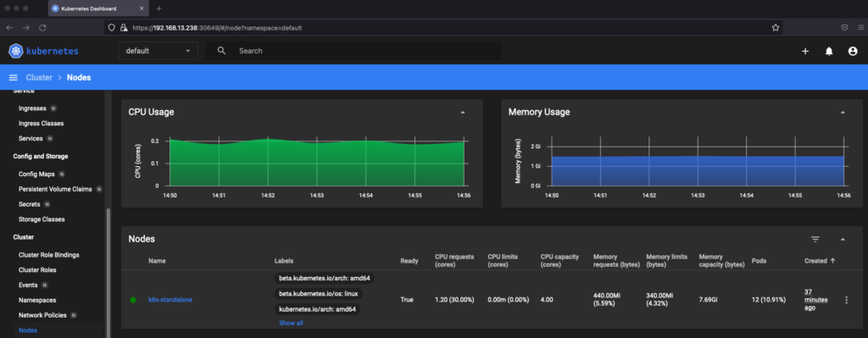
Task: Sort by the Created column
Action: [x=820, y=261]
